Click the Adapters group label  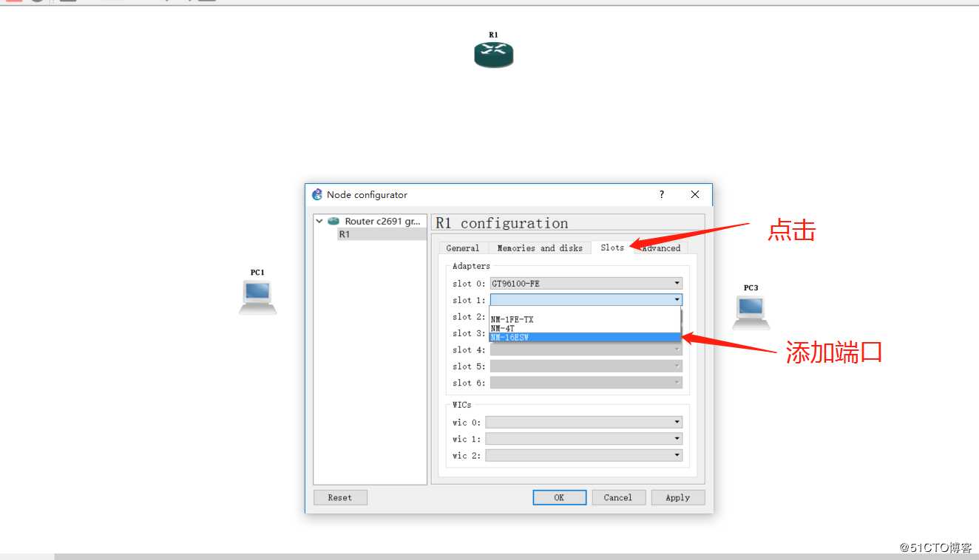point(471,266)
